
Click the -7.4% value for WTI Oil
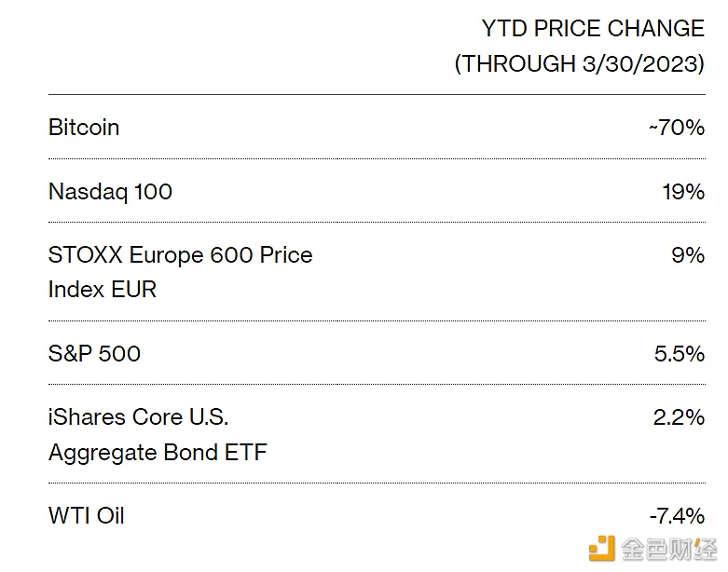[x=676, y=516]
